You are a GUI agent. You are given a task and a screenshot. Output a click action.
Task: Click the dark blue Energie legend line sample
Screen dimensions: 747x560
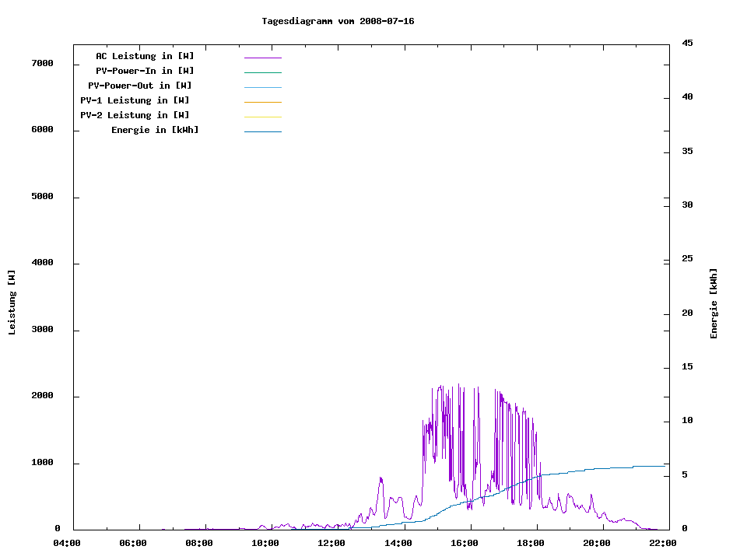coord(262,131)
